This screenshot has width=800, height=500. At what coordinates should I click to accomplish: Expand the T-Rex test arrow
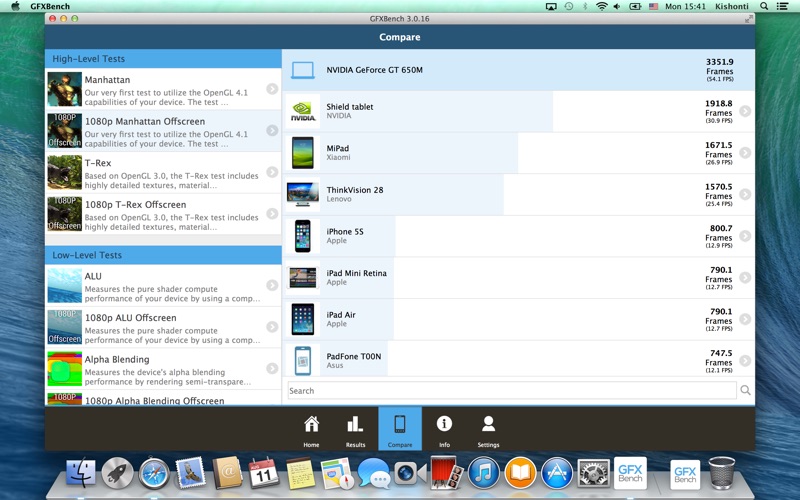pyautogui.click(x=272, y=172)
